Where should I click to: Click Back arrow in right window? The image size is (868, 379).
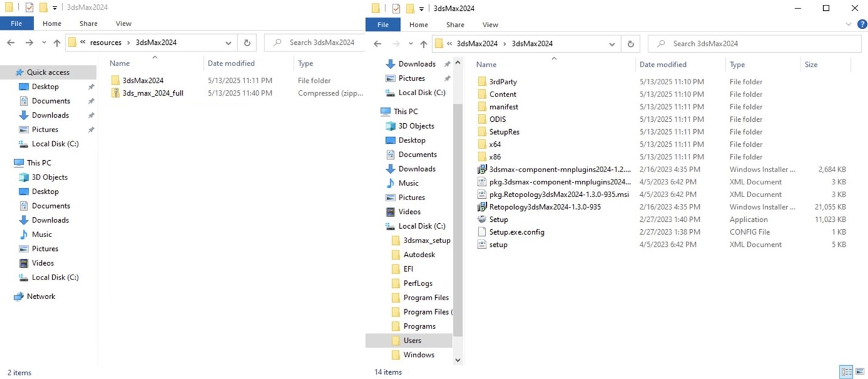[x=378, y=44]
